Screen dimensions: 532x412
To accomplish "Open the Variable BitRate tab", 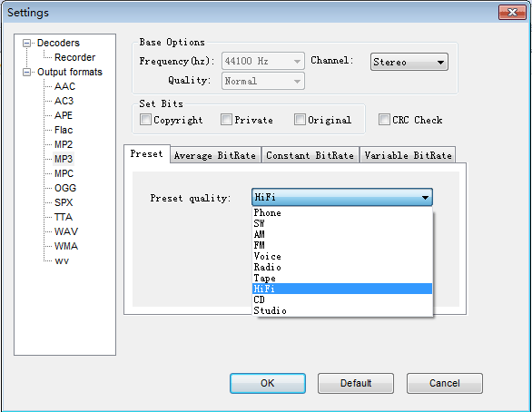I will (x=408, y=155).
